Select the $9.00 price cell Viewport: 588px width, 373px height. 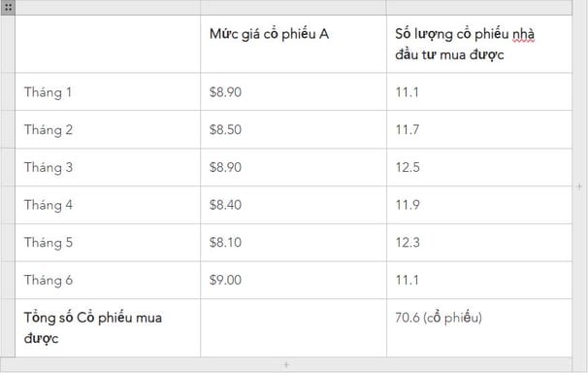coord(293,280)
